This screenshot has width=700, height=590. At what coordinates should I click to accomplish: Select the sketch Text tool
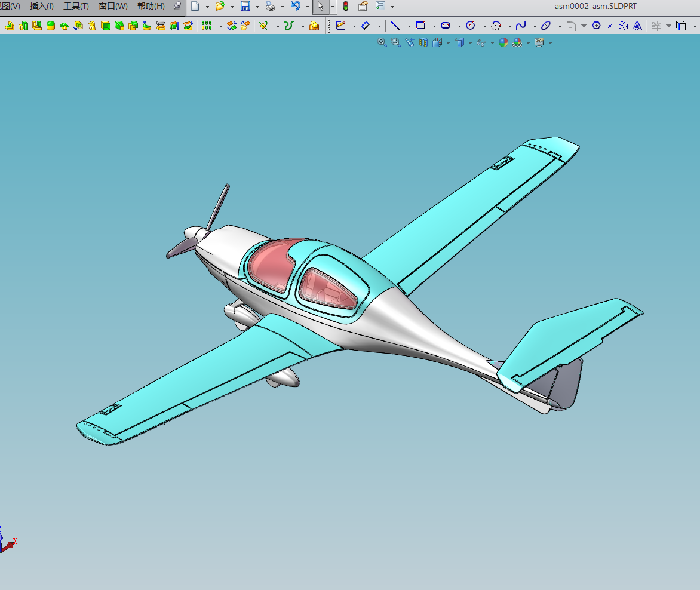click(x=637, y=26)
